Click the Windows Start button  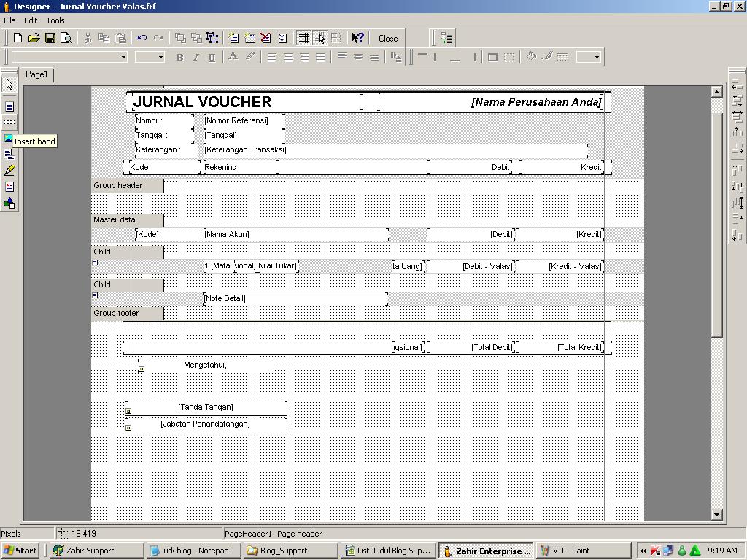coord(20,551)
